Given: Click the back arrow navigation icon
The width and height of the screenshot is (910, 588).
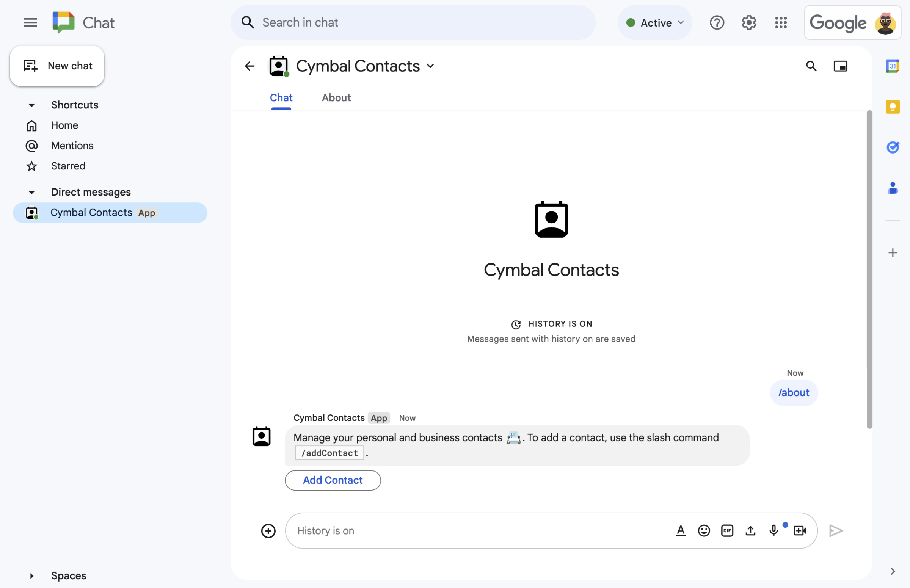Looking at the screenshot, I should 249,66.
